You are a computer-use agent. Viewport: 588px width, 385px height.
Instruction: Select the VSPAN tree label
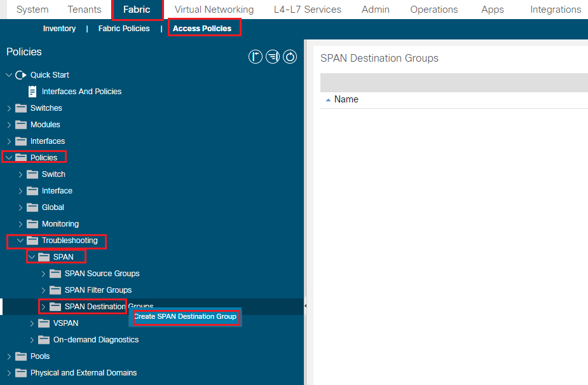click(x=65, y=323)
